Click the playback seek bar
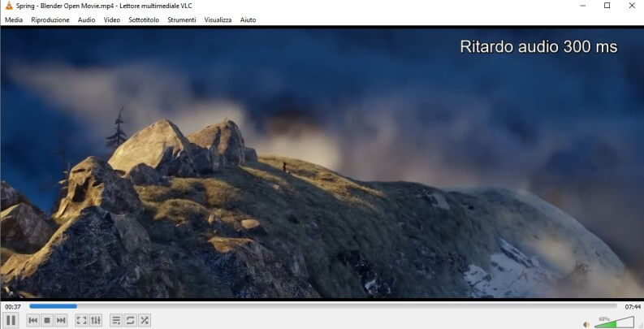The image size is (644, 329). [x=323, y=306]
